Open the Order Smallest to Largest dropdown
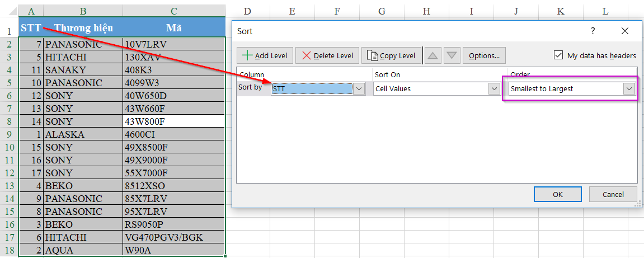This screenshot has width=644, height=258. point(629,88)
